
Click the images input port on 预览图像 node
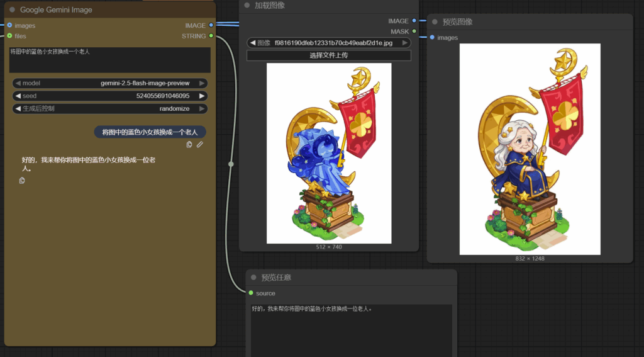(x=432, y=38)
